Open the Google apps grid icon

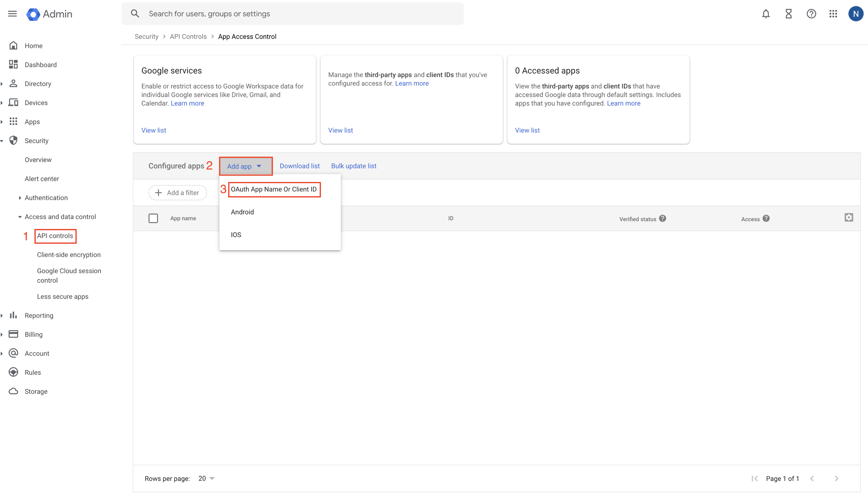[x=833, y=14]
